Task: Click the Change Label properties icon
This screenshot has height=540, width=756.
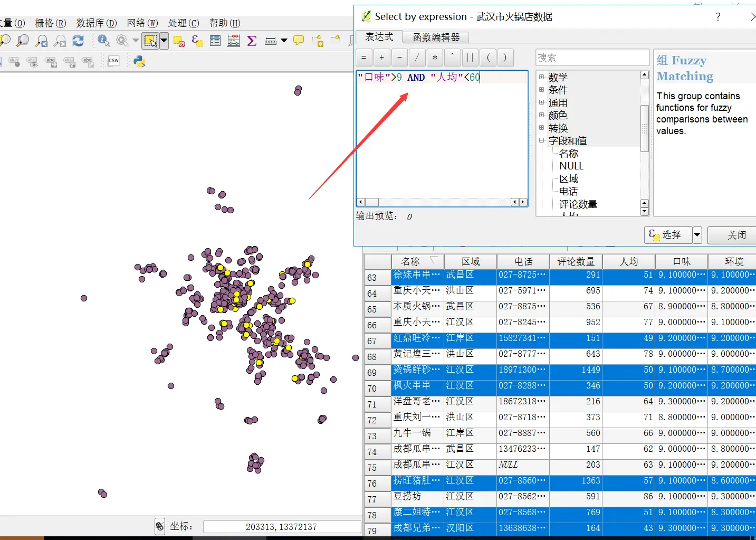Action: pyautogui.click(x=88, y=61)
